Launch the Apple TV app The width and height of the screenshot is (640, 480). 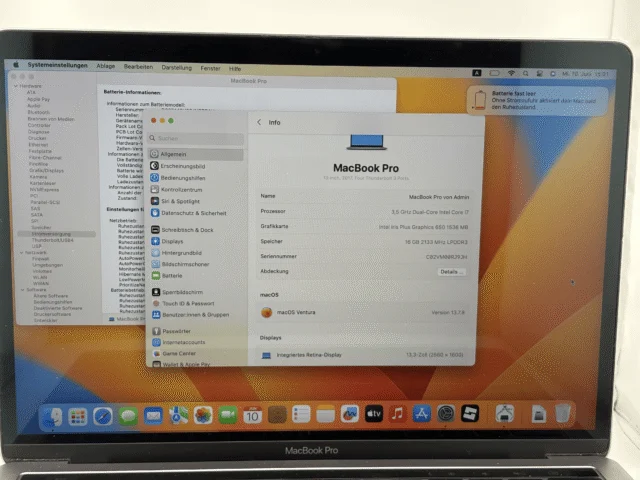[373, 414]
